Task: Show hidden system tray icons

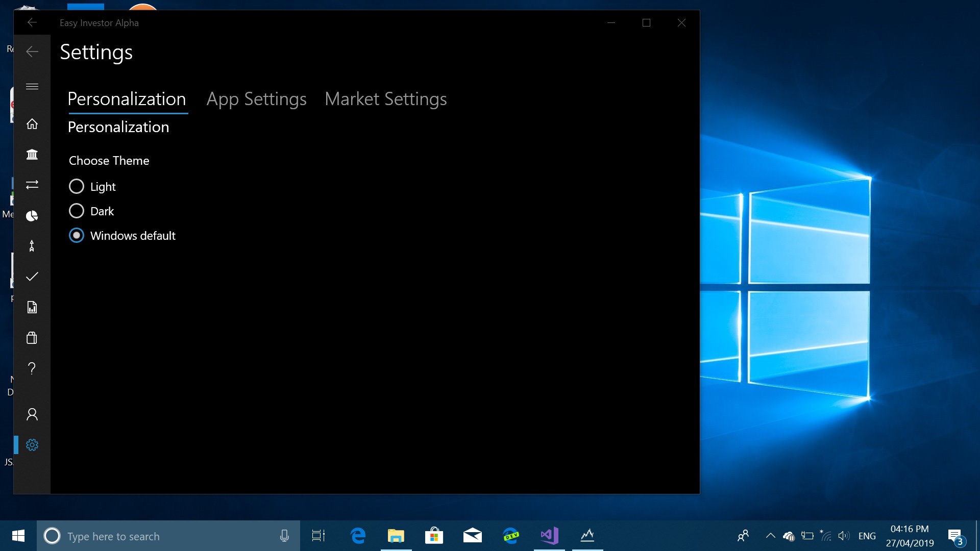Action: pos(770,536)
